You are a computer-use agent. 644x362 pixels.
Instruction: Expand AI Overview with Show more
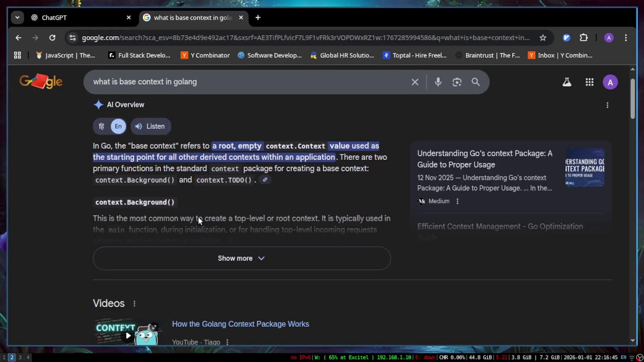coord(242,258)
